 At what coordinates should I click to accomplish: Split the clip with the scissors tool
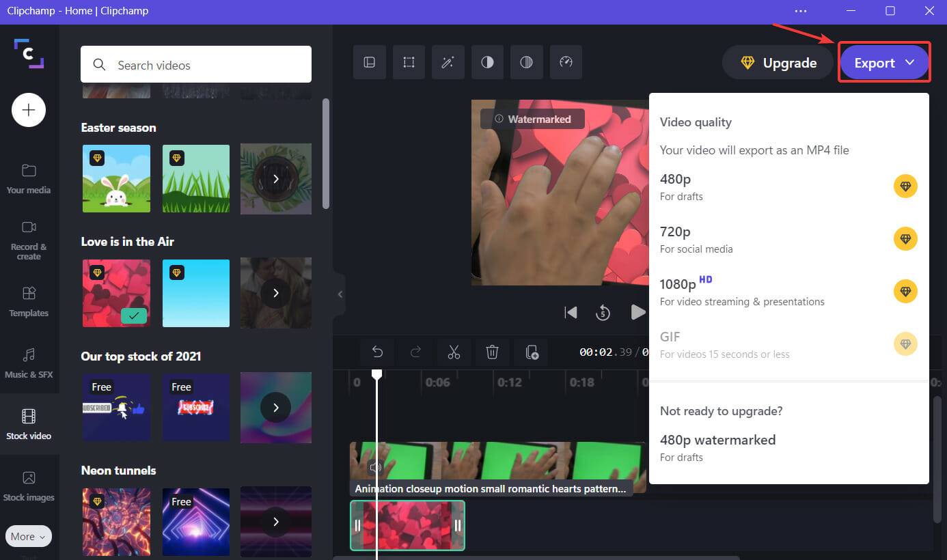(x=454, y=352)
